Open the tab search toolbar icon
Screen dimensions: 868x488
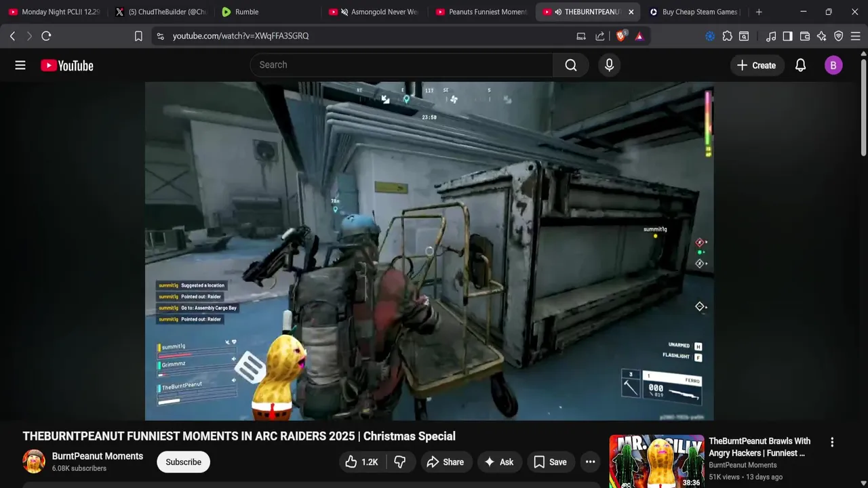744,36
